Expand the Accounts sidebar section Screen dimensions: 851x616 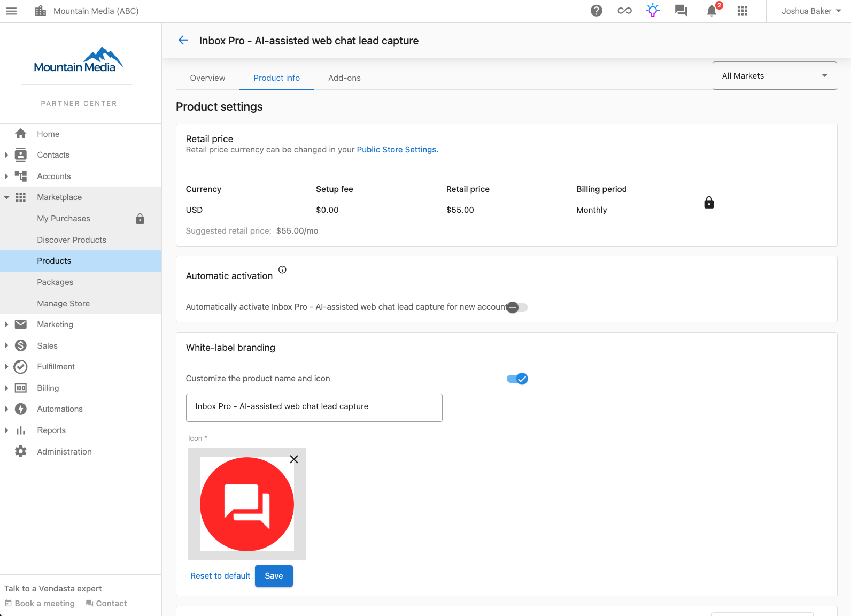6,176
